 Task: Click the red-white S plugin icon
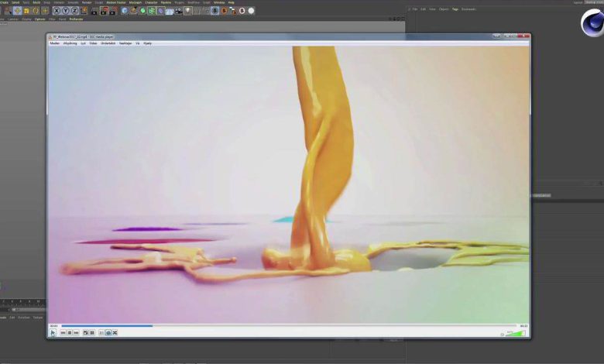coord(242,11)
